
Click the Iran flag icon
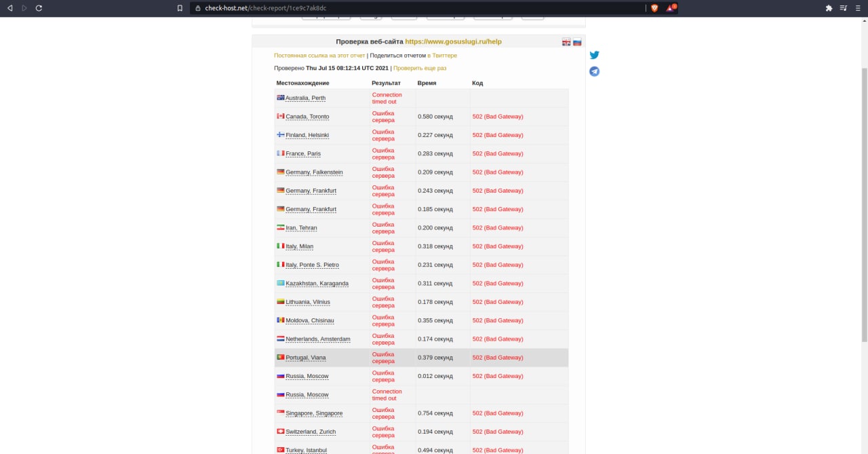coord(281,227)
